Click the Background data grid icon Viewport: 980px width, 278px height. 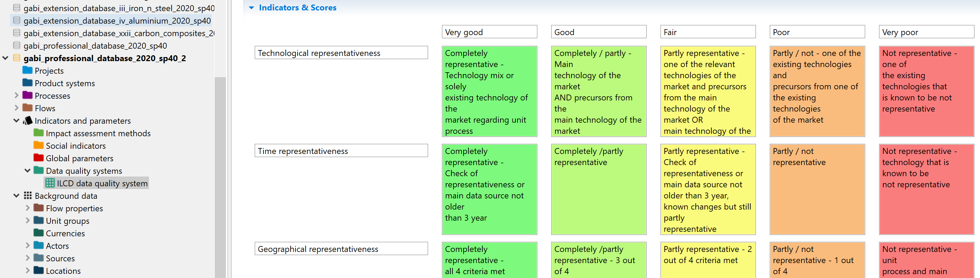point(28,196)
